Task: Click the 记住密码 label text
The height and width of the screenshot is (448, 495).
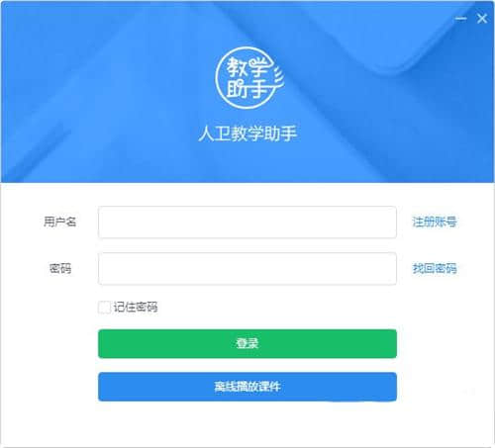Action: [x=136, y=308]
